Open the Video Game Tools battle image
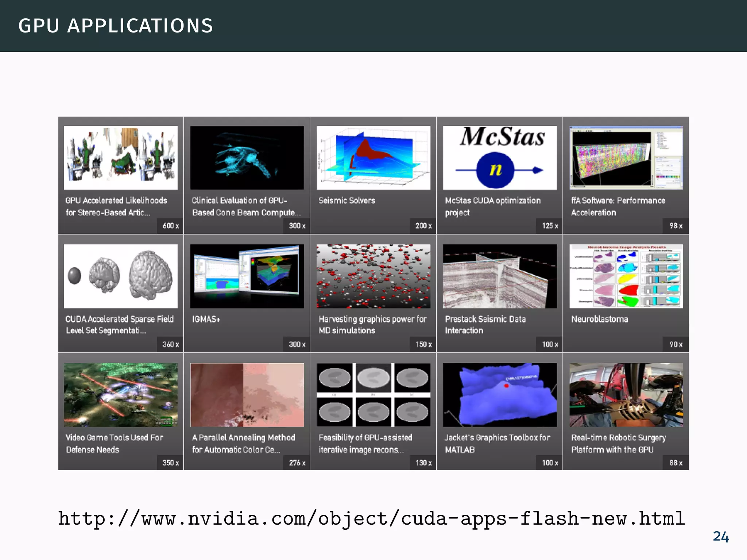The width and height of the screenshot is (747, 560). coord(121,395)
